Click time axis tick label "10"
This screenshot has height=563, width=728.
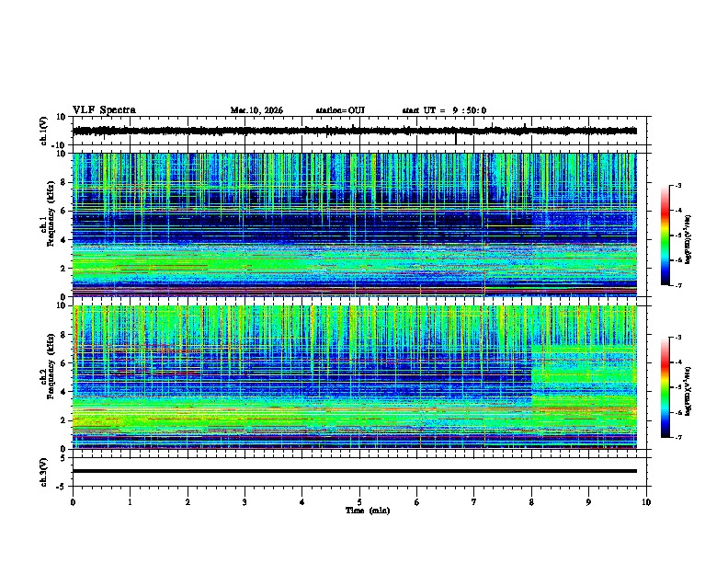(x=646, y=502)
